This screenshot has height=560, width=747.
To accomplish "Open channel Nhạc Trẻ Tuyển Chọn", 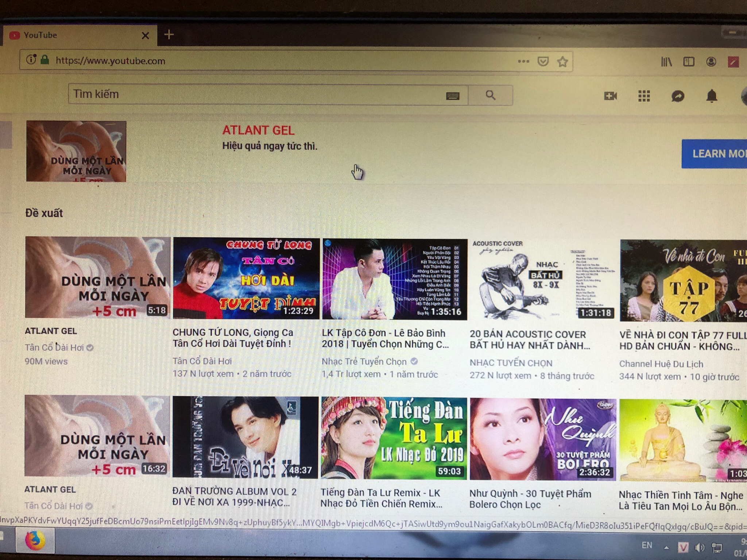I will pyautogui.click(x=364, y=362).
